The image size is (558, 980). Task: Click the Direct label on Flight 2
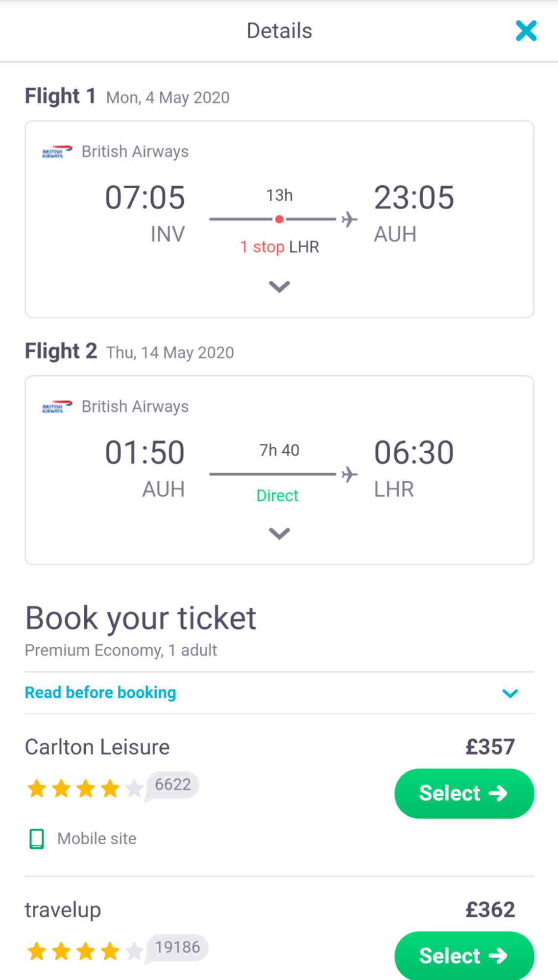[x=277, y=496]
